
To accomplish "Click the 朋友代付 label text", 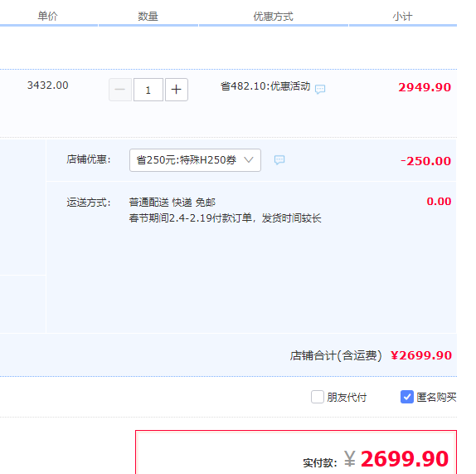I will pos(347,397).
